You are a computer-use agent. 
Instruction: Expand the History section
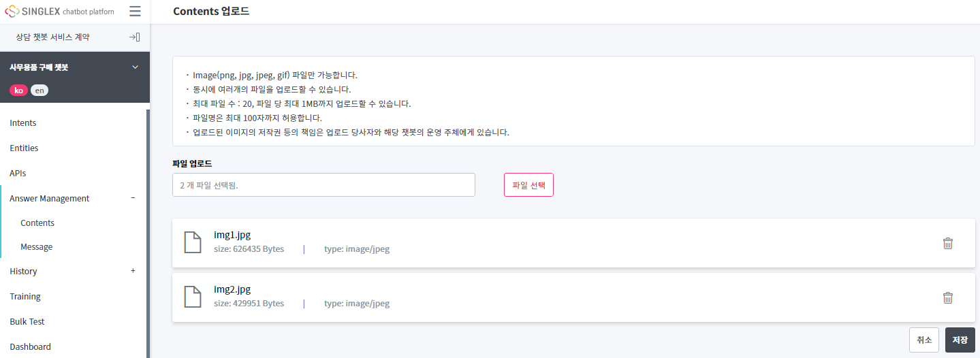point(133,271)
